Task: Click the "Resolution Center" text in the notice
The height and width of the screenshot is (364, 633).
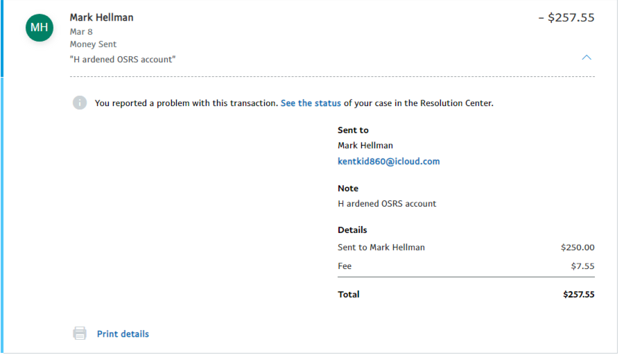Action: (x=456, y=103)
